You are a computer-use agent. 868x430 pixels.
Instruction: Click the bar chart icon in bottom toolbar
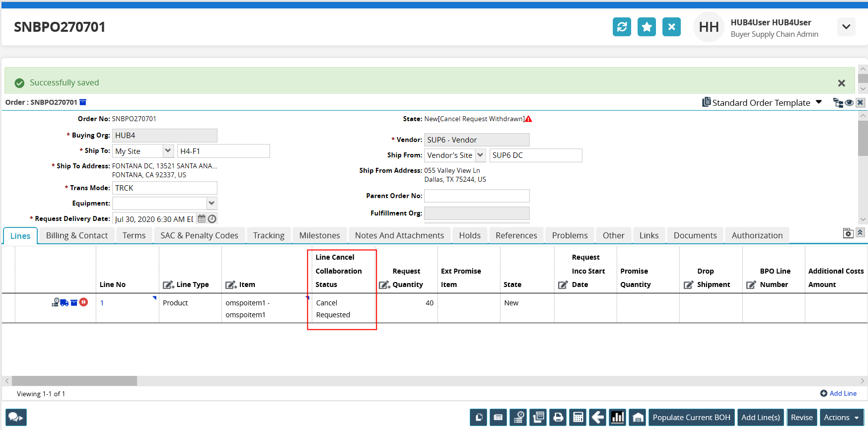[x=618, y=418]
